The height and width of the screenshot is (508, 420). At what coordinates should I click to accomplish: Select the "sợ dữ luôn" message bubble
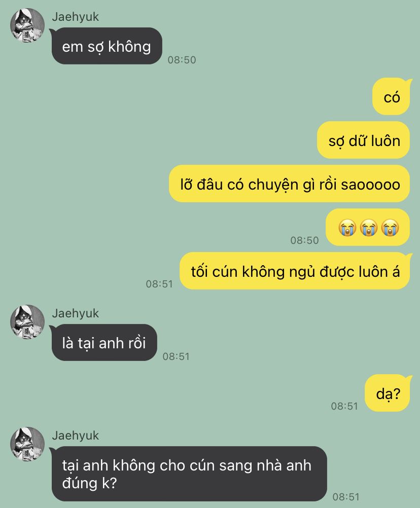coord(364,140)
